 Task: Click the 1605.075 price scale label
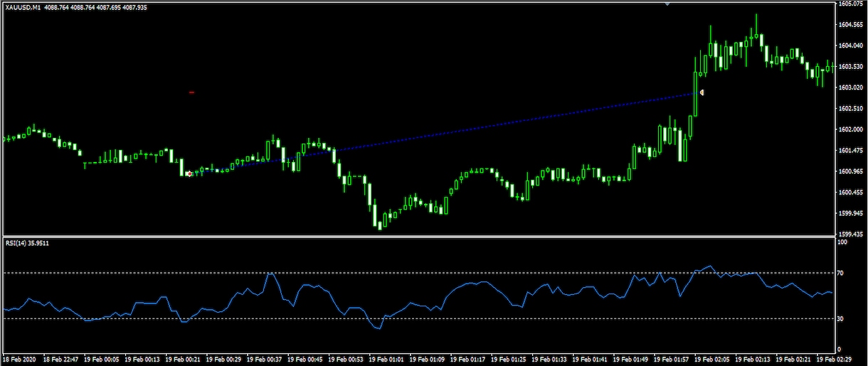tap(851, 4)
